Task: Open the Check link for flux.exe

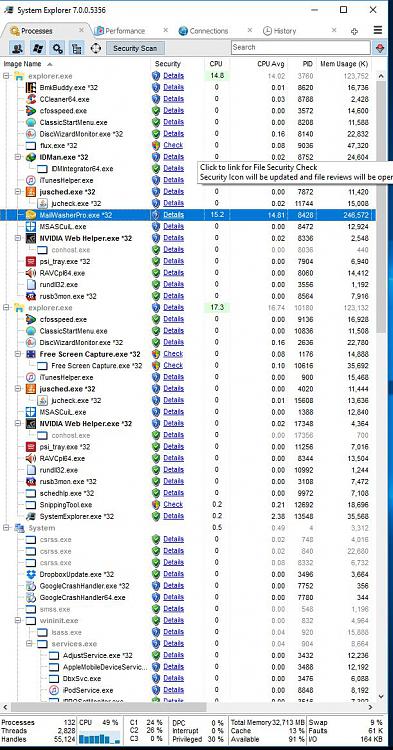Action: (x=173, y=145)
